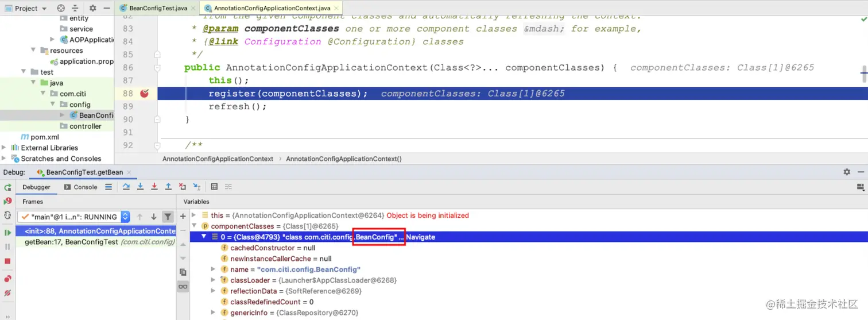Toggle the breakpoint on line 88
This screenshot has width=868, height=320.
[x=144, y=93]
